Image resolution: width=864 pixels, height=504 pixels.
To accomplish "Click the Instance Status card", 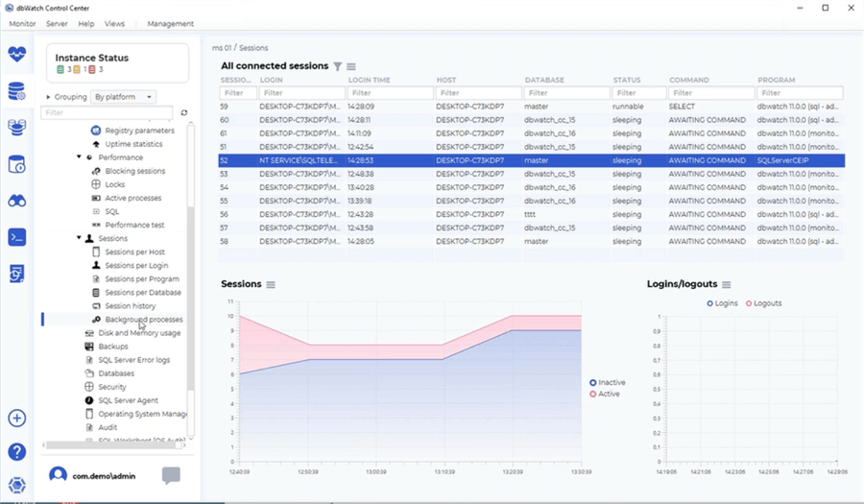I will pyautogui.click(x=117, y=63).
